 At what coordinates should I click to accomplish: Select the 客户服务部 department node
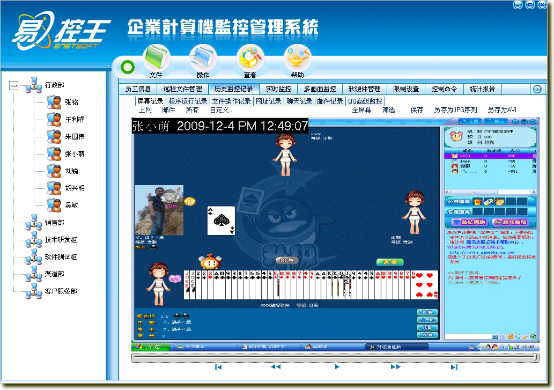[x=61, y=291]
